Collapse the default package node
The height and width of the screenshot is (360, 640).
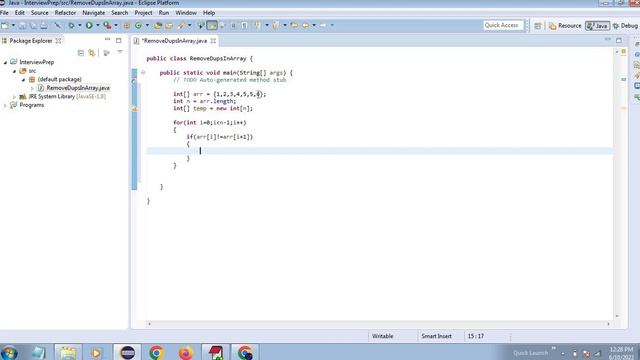pyautogui.click(x=23, y=80)
